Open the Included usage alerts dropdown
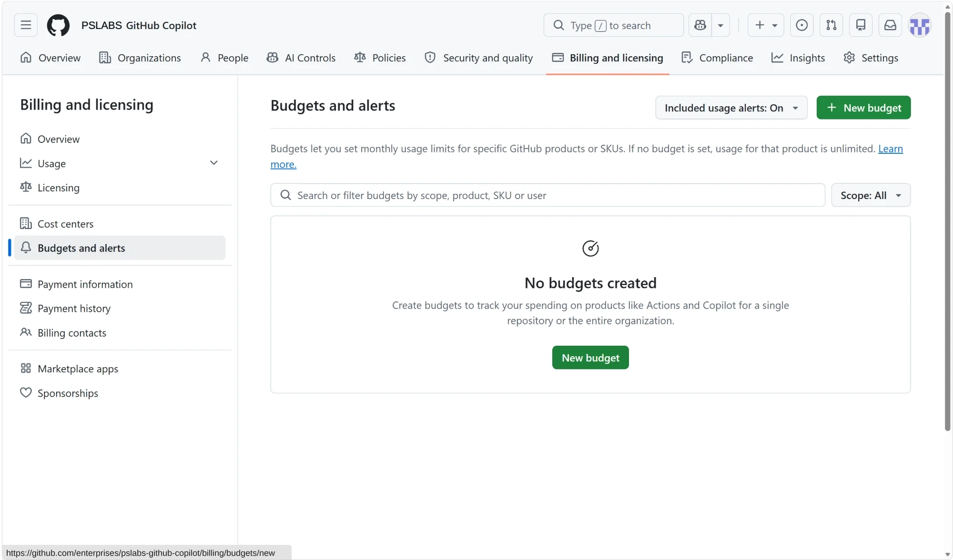Screen dimensions: 953x560 pyautogui.click(x=731, y=108)
